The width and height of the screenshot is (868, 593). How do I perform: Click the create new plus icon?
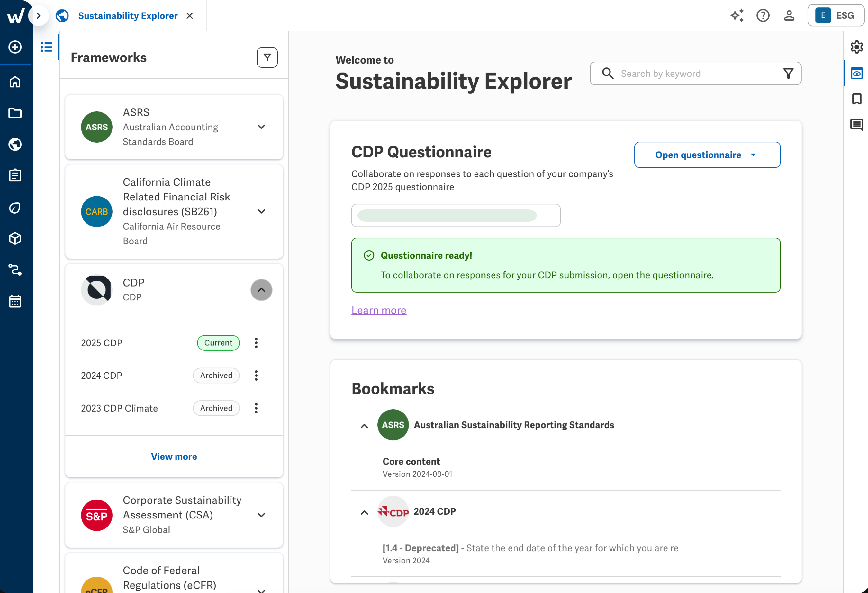pos(15,47)
